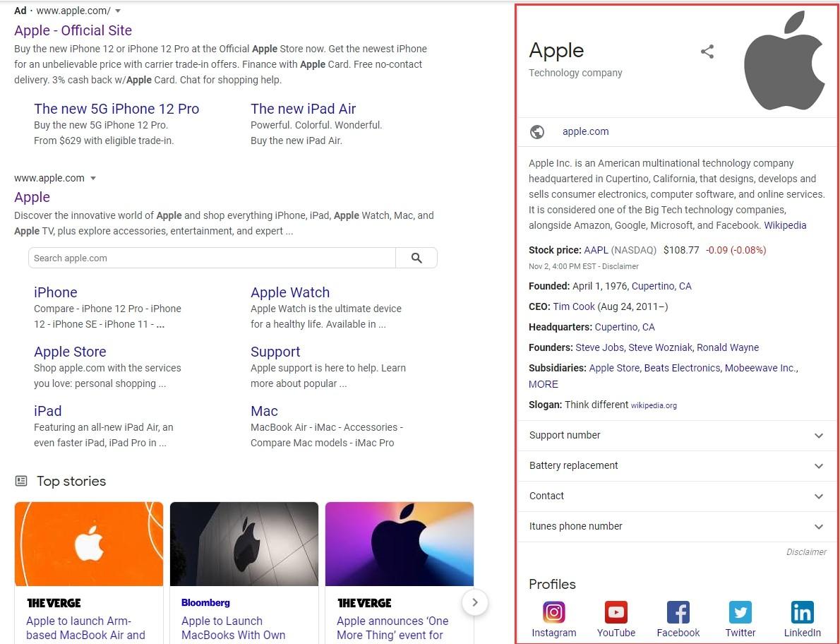
Task: Expand the Battery replacement section
Action: point(677,465)
